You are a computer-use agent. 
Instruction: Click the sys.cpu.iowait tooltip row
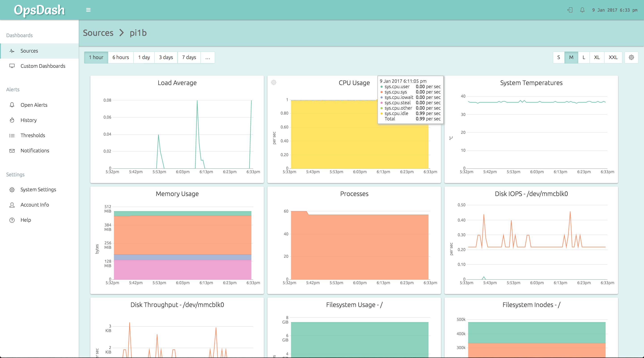pyautogui.click(x=410, y=97)
